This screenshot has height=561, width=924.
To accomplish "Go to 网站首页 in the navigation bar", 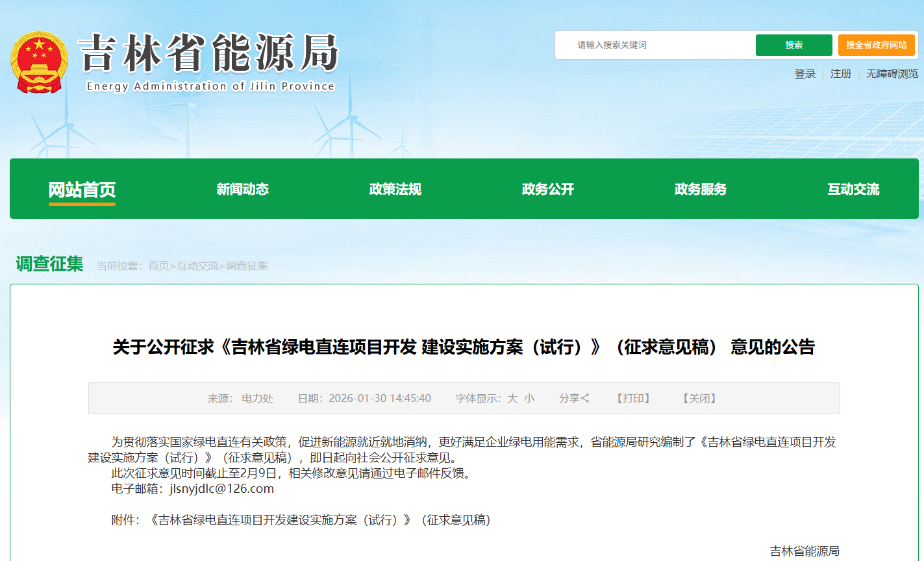I will click(82, 190).
